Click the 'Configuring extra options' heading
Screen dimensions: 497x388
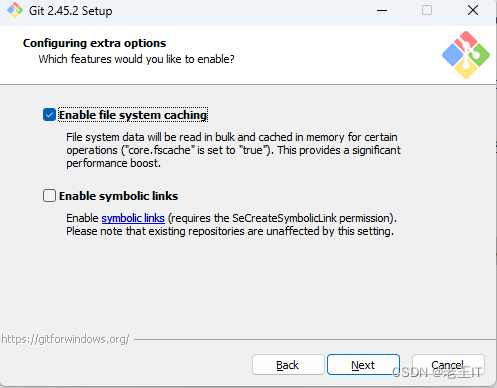coord(94,43)
